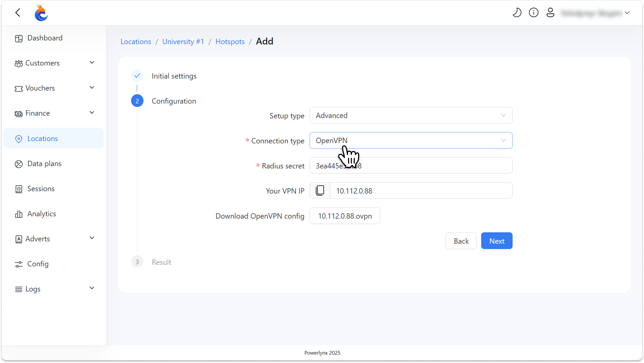The width and height of the screenshot is (644, 363).
Task: Open the Analytics menu item
Action: (53, 214)
